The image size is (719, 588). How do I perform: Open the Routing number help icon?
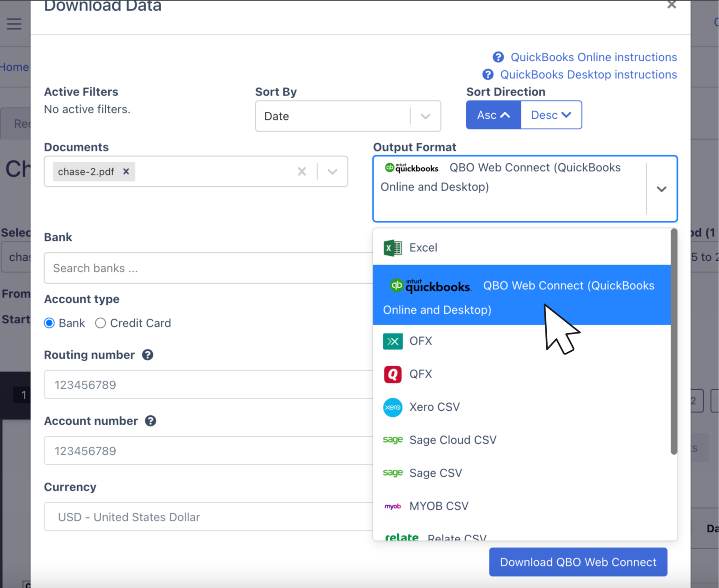click(148, 355)
